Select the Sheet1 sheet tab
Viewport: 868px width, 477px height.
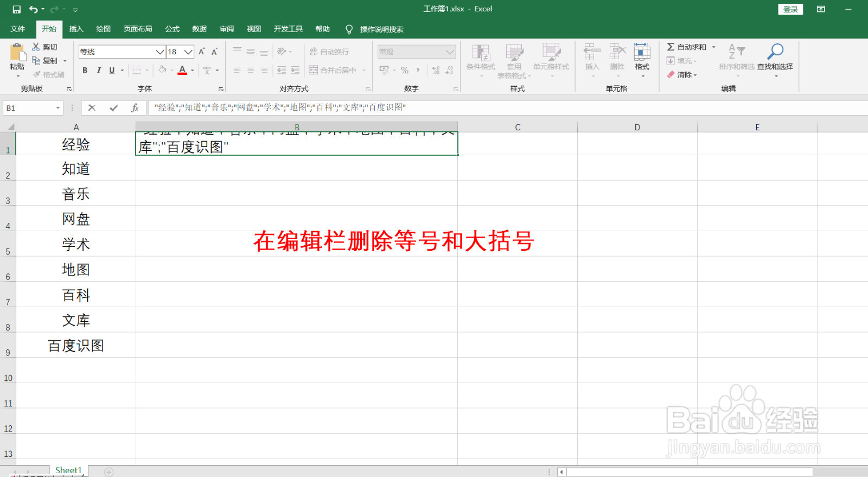click(68, 470)
